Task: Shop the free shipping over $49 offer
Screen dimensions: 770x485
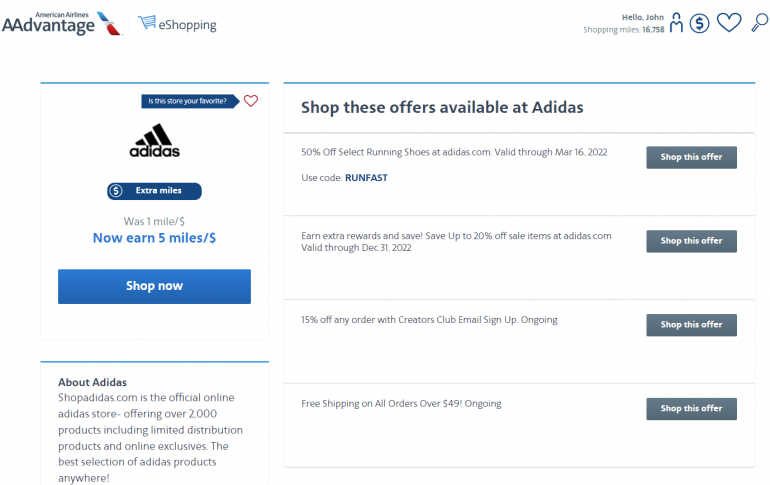Action: pyautogui.click(x=691, y=408)
